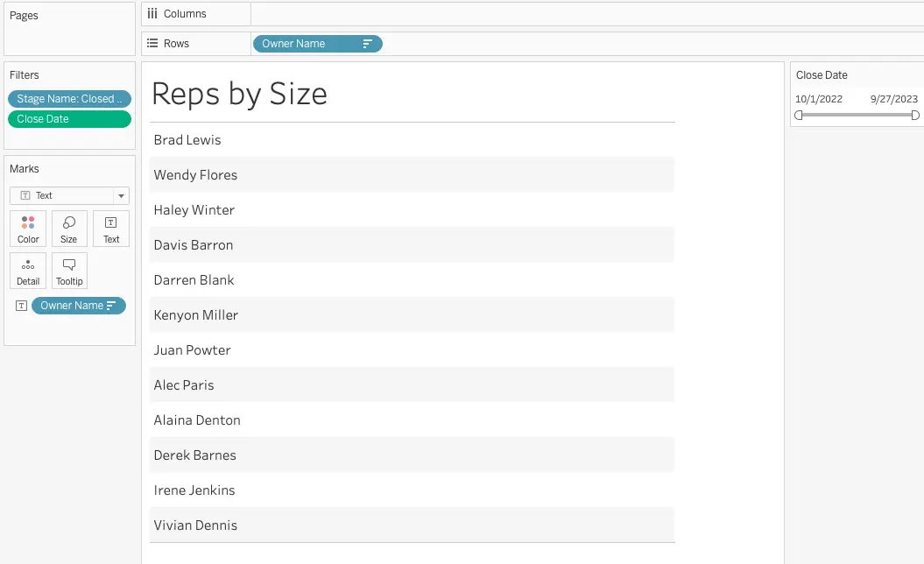
Task: Click the Close Date slider right handle
Action: [915, 115]
